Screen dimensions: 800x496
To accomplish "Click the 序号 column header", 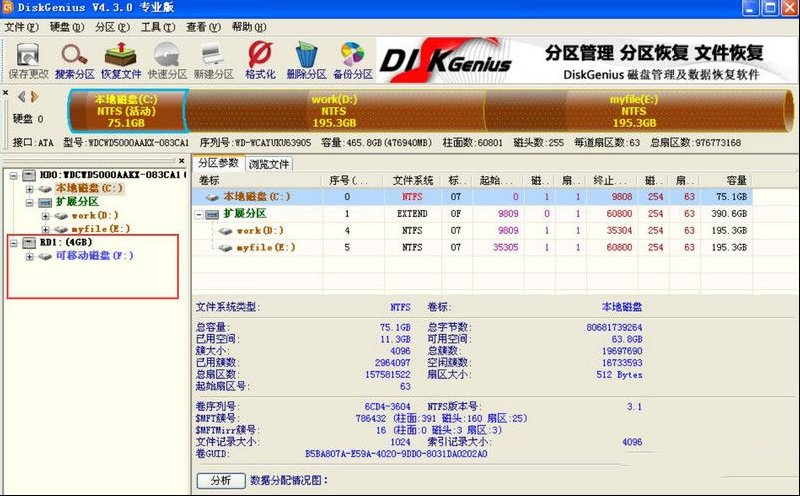I will [x=353, y=180].
